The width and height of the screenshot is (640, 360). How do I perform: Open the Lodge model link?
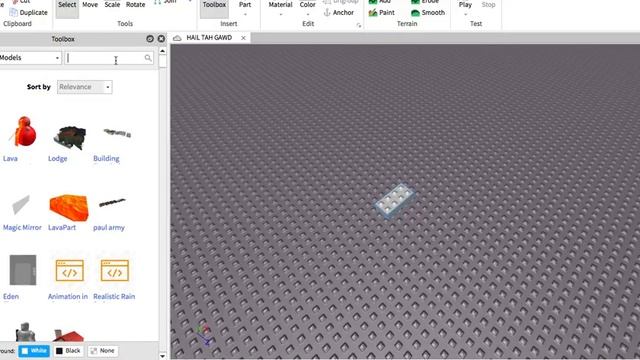coord(58,158)
